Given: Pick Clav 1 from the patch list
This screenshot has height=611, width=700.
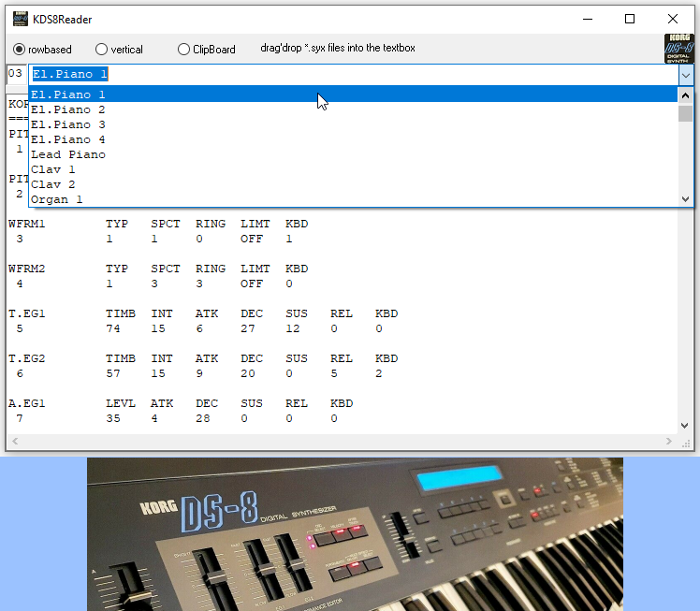Looking at the screenshot, I should pyautogui.click(x=353, y=169).
